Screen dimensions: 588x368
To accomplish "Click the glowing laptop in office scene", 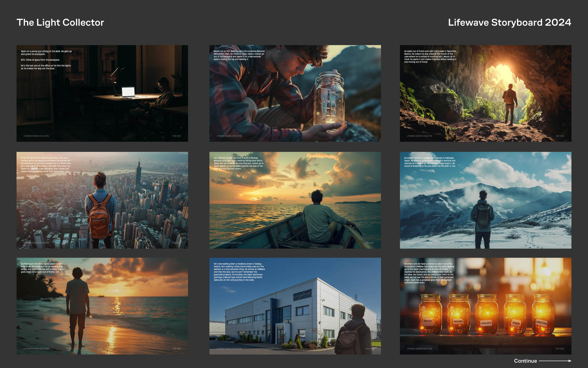I will [x=128, y=92].
